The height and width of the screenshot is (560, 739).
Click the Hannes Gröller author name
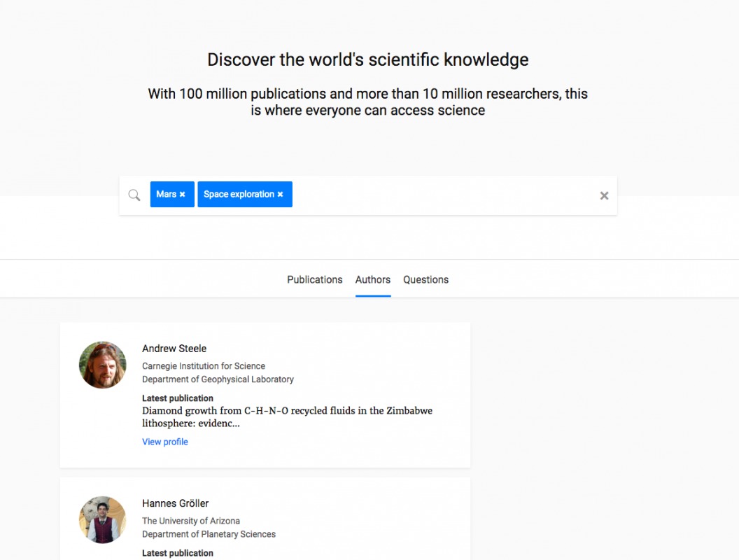coord(176,503)
